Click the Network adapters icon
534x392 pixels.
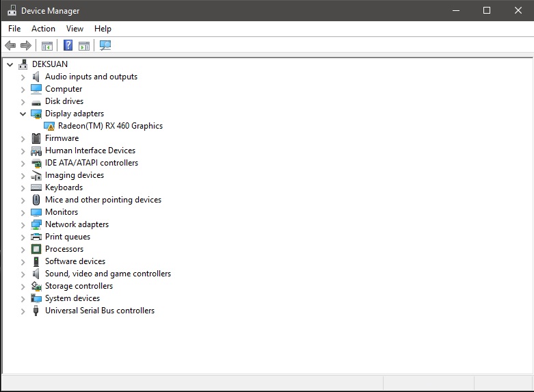point(36,224)
